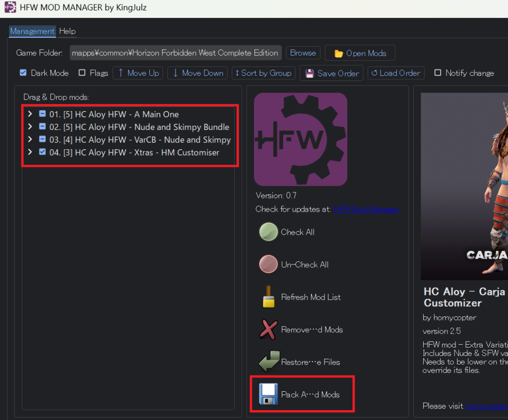Expand the A Main One mod entry

[30, 114]
